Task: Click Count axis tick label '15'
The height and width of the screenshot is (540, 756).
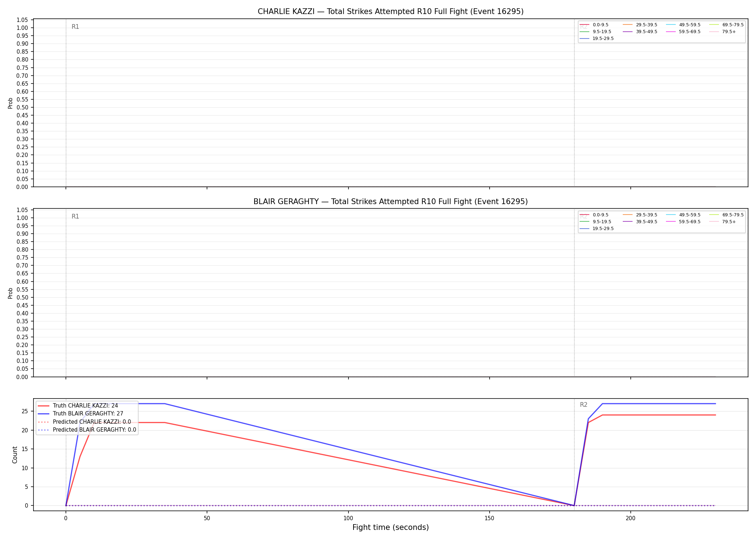Action: pos(25,449)
